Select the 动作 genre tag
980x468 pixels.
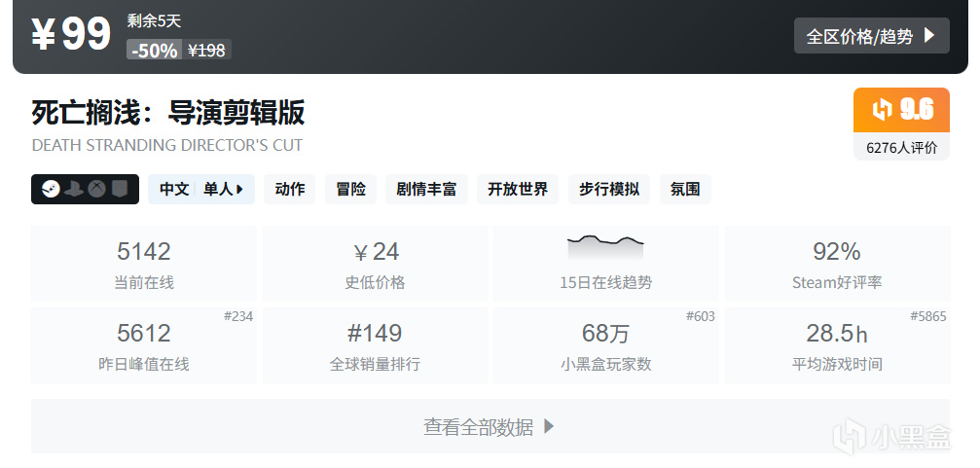[x=290, y=190]
